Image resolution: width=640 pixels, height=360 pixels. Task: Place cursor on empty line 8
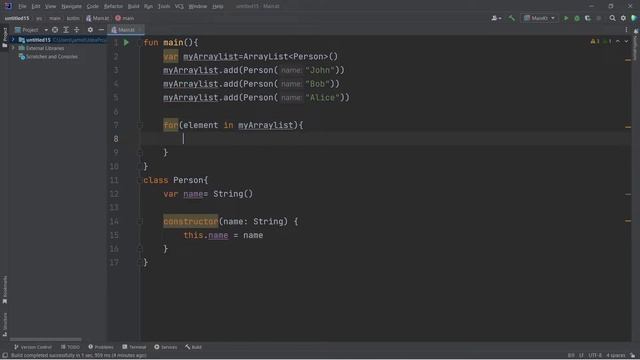tap(386, 139)
